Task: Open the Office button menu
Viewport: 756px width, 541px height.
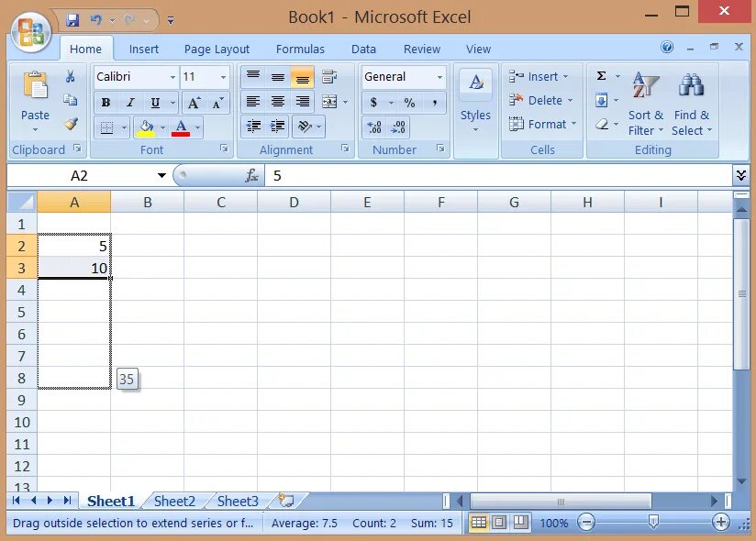Action: [x=31, y=32]
